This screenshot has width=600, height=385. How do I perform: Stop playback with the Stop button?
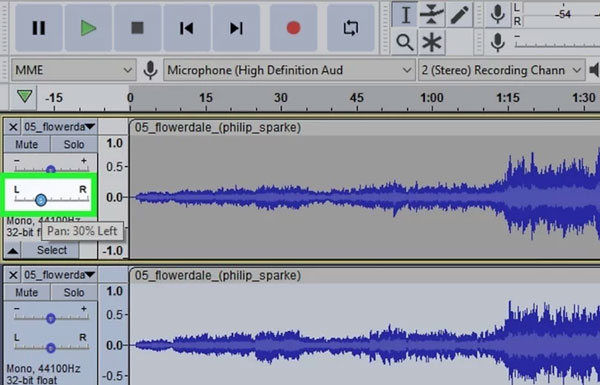tap(137, 28)
